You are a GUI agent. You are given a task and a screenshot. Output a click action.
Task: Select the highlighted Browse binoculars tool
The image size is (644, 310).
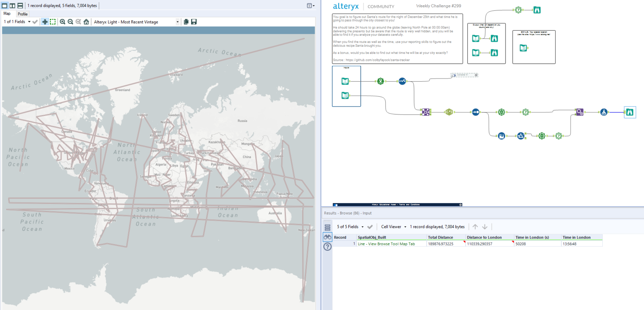click(x=630, y=112)
